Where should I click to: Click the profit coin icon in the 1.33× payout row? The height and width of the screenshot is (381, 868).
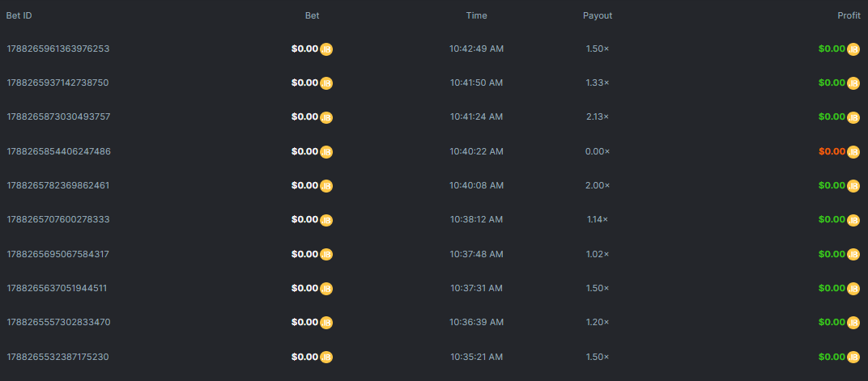(853, 83)
